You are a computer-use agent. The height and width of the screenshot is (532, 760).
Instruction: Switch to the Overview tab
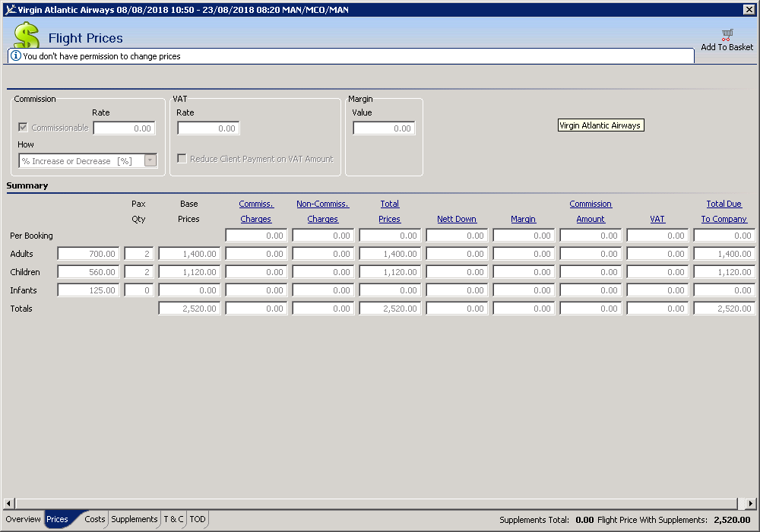tap(23, 520)
